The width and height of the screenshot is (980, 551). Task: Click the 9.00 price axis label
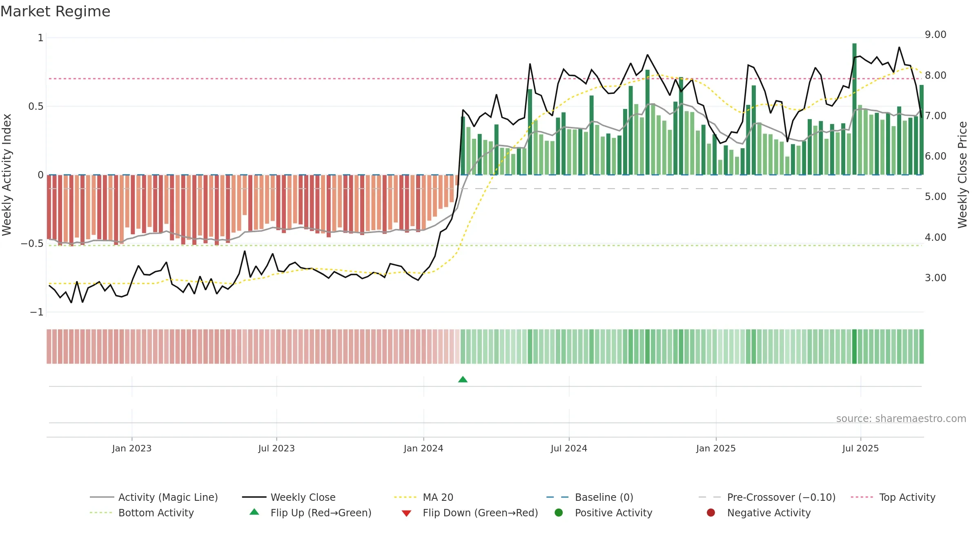[x=935, y=35]
